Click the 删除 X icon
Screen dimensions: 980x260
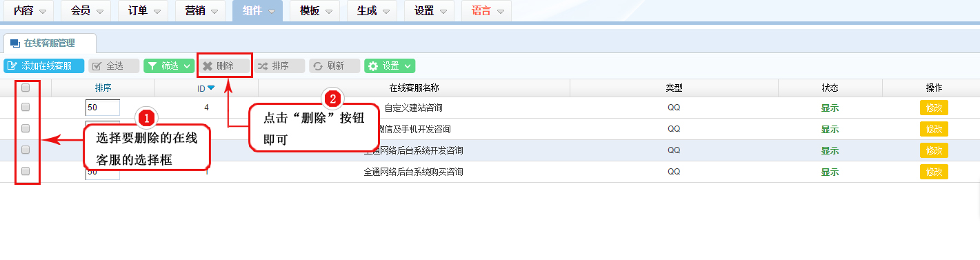[x=207, y=66]
